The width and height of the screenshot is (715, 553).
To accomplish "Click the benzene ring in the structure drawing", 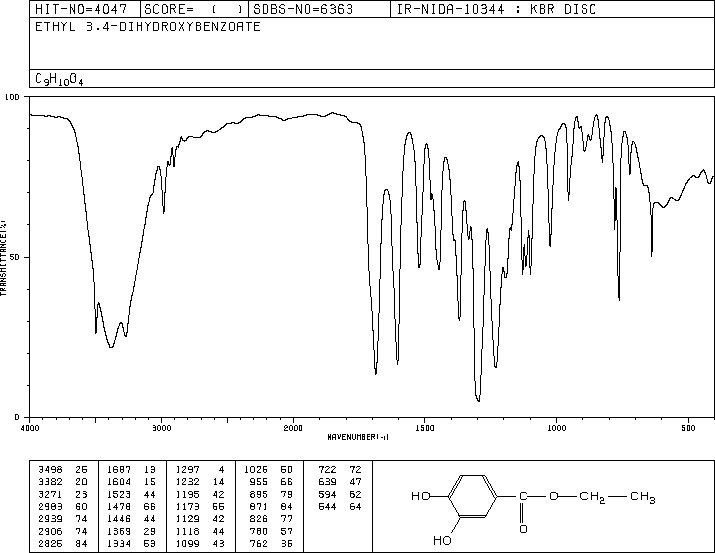I will 472,496.
